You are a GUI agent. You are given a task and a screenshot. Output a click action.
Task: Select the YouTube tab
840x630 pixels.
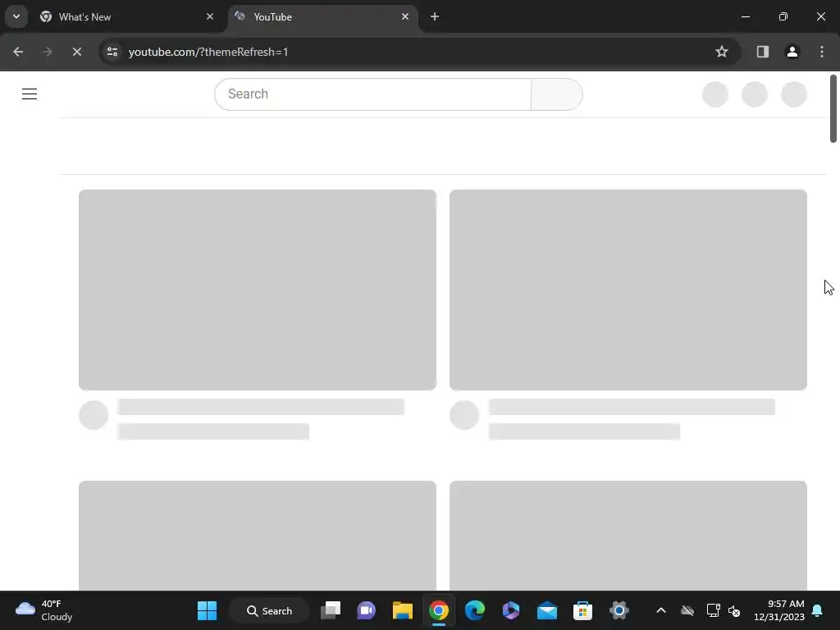pyautogui.click(x=323, y=17)
